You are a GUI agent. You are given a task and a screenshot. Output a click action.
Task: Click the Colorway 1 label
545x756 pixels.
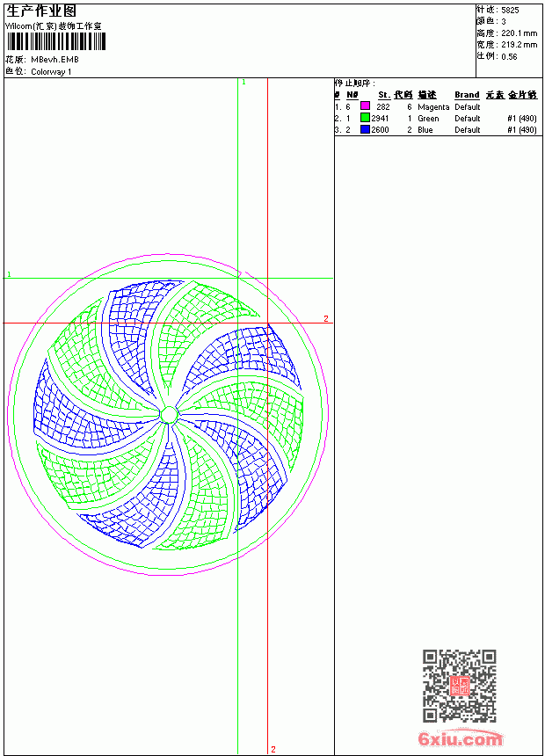51,72
